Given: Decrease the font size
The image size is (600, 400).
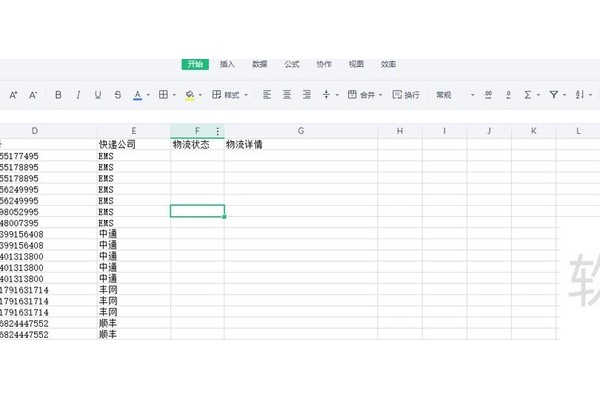Looking at the screenshot, I should pyautogui.click(x=33, y=95).
